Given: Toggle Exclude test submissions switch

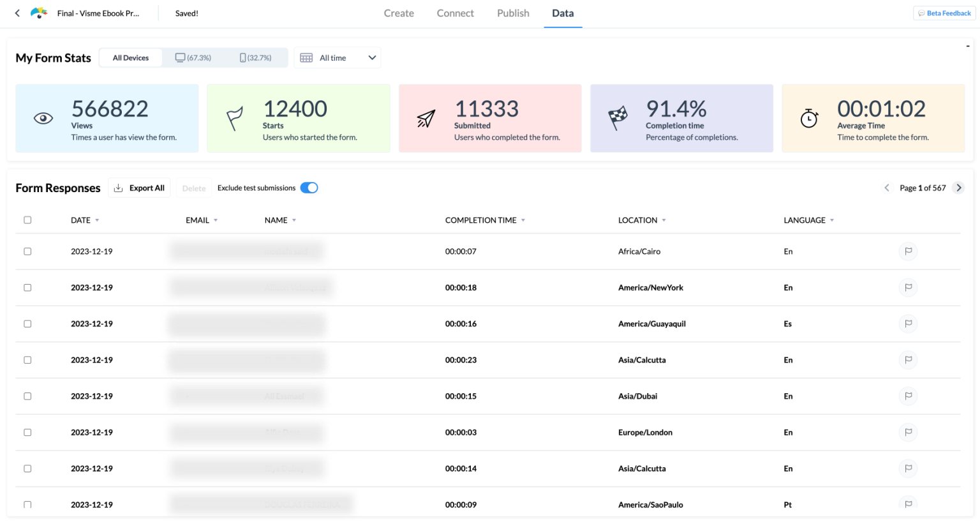Looking at the screenshot, I should (x=309, y=188).
